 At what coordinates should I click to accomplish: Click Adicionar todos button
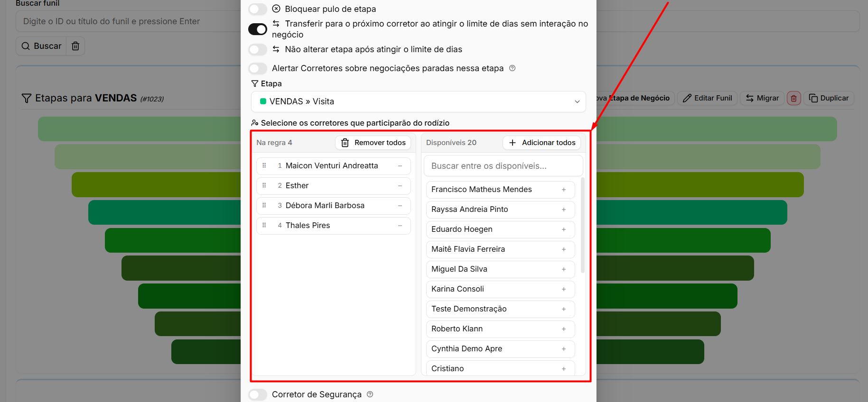coord(541,143)
